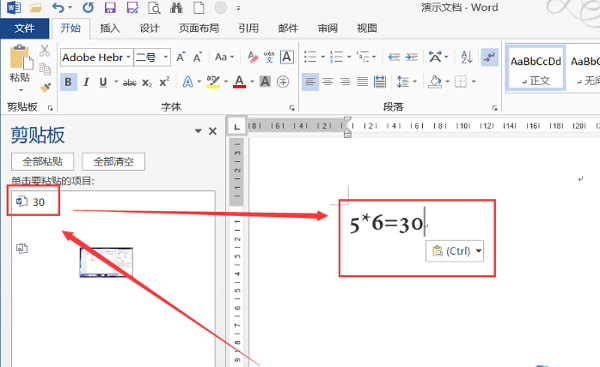
Task: Open numbered list dropdown
Action: pos(349,57)
